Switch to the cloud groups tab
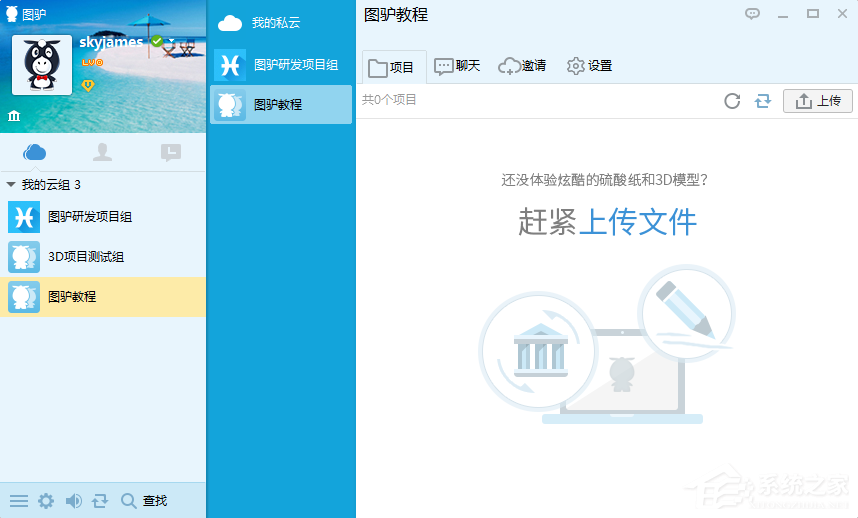 (x=34, y=152)
